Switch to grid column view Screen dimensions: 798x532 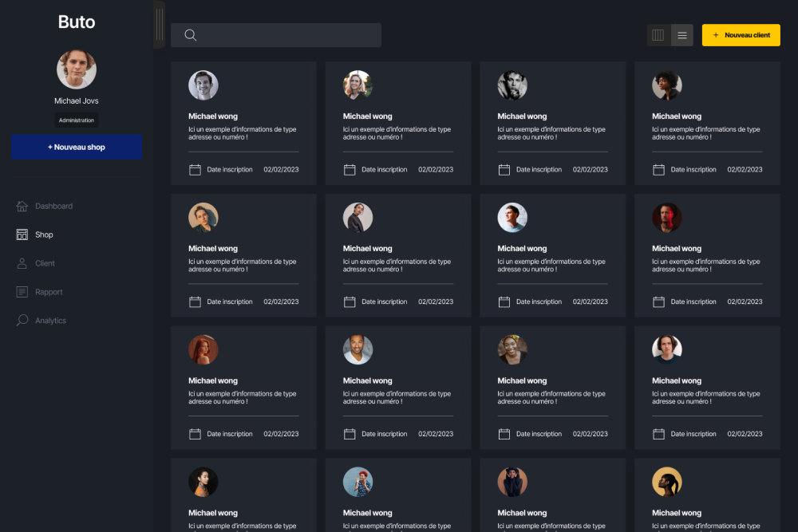coord(658,35)
